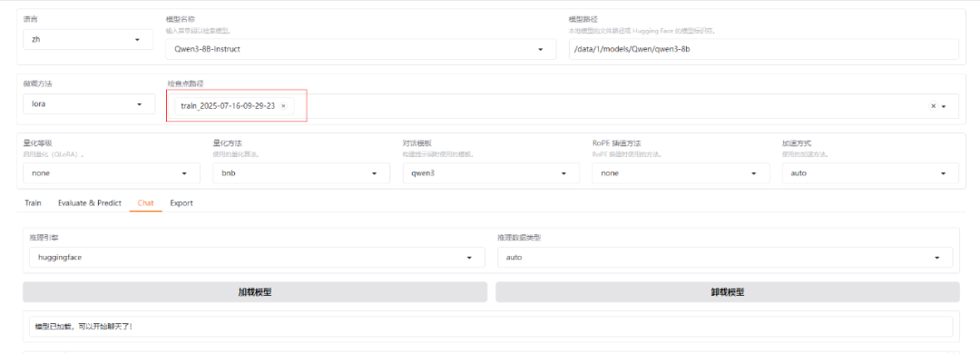The height and width of the screenshot is (354, 980).
Task: Open the lora finetuning method dropdown
Action: coord(89,104)
